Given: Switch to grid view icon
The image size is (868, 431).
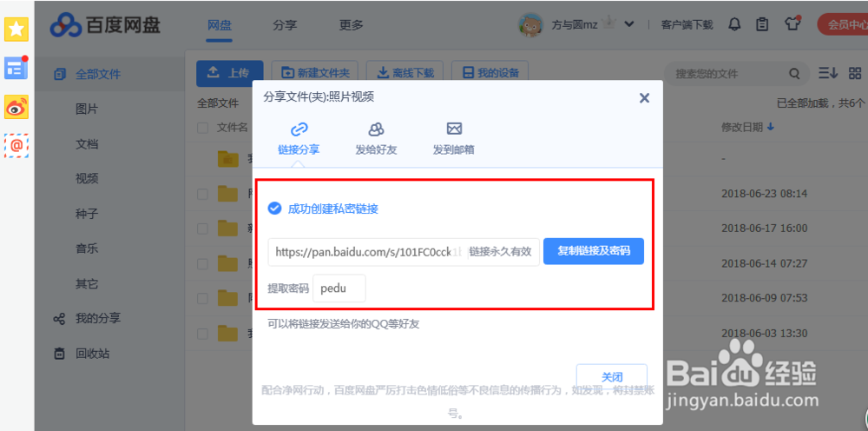Looking at the screenshot, I should click(x=855, y=73).
